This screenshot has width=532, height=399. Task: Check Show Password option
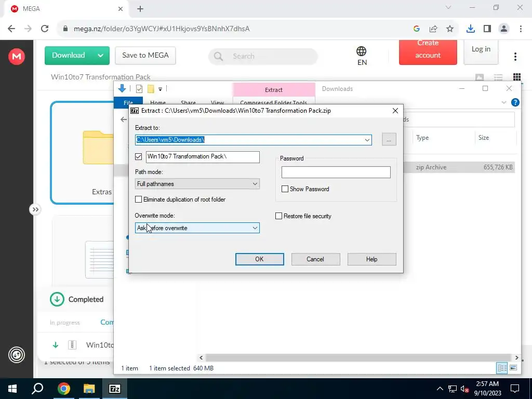coord(285,189)
